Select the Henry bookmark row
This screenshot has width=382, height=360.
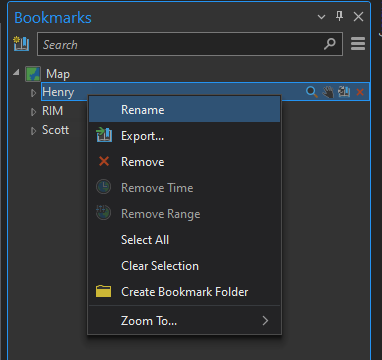[205, 92]
